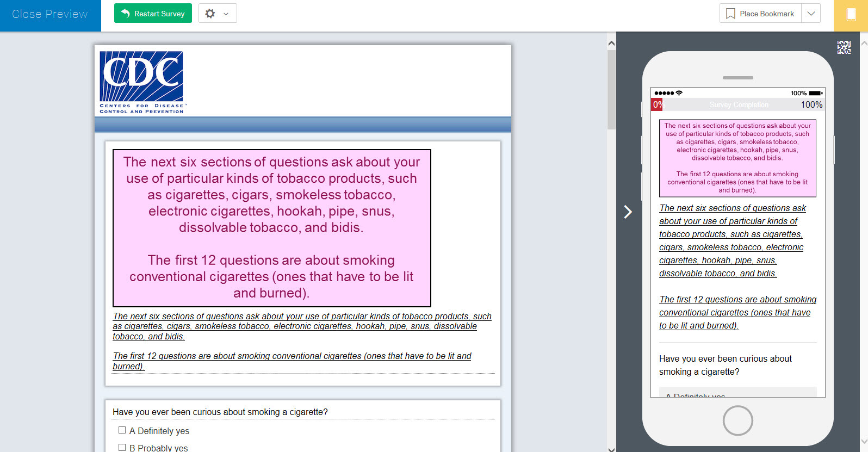The height and width of the screenshot is (452, 868).
Task: Click desktop preview scroll down arrow
Action: [611, 449]
